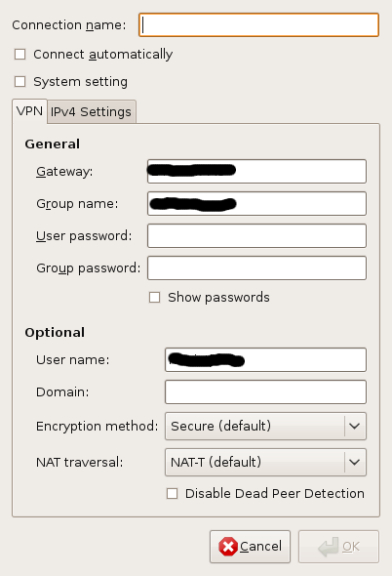Confirm with the OK button

point(338,547)
